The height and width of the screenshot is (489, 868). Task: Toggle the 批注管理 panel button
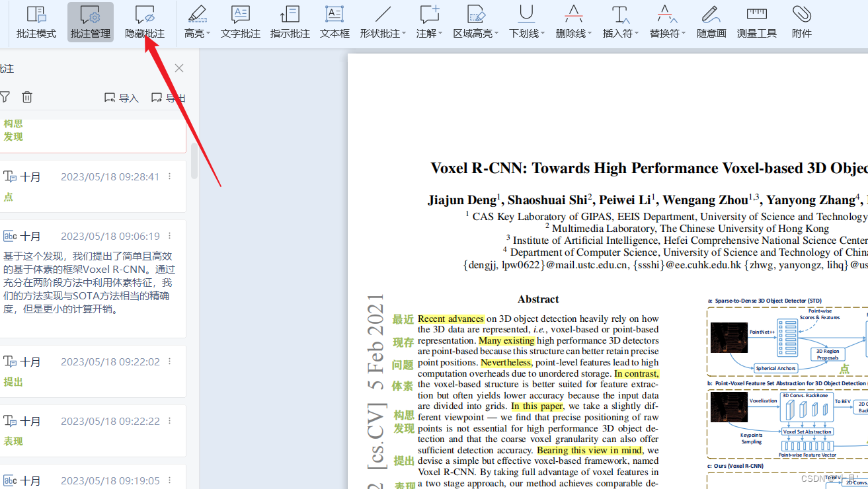coord(91,22)
